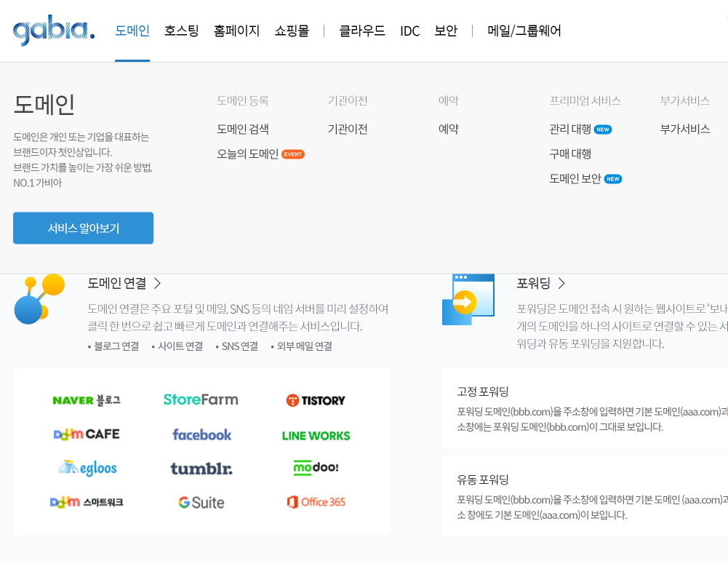Select the facebook logo
728x561 pixels.
pyautogui.click(x=201, y=434)
